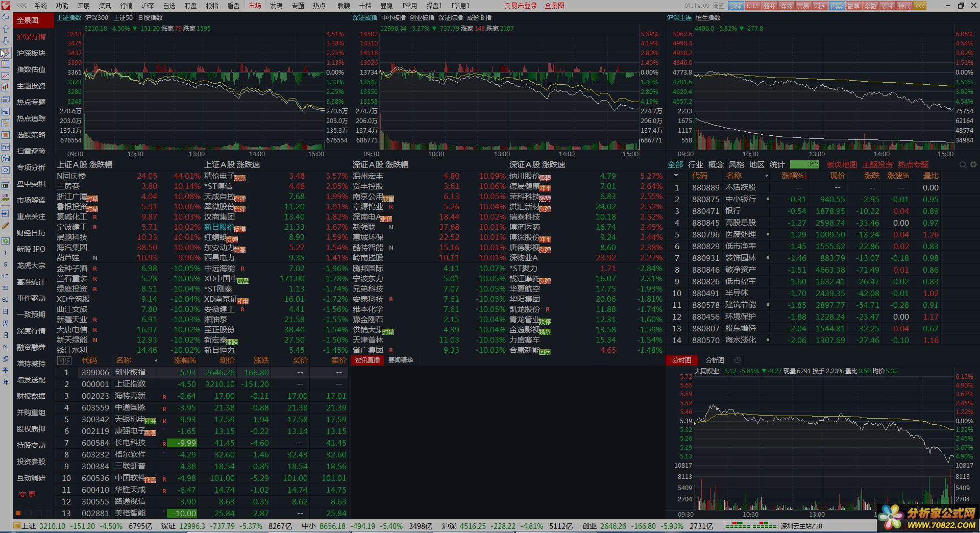Open the 资讯 menu
The width and height of the screenshot is (980, 533).
105,6
